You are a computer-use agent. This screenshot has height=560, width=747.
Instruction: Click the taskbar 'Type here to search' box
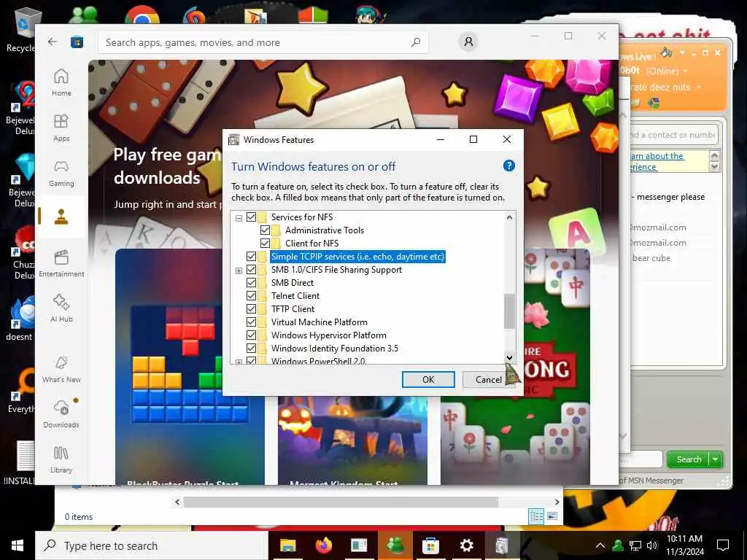point(152,545)
